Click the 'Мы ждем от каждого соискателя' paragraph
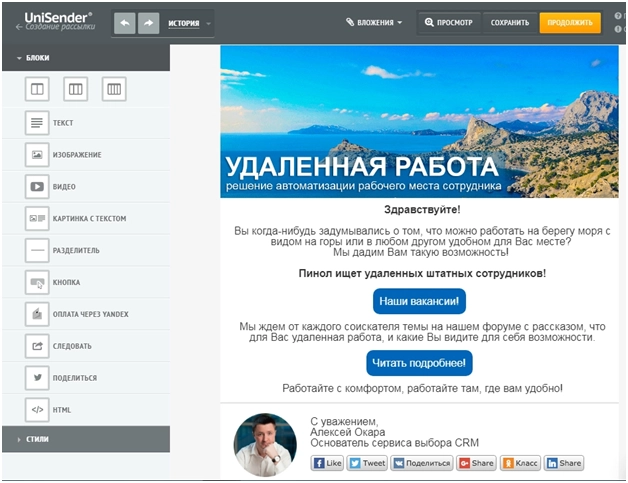 tap(422, 332)
